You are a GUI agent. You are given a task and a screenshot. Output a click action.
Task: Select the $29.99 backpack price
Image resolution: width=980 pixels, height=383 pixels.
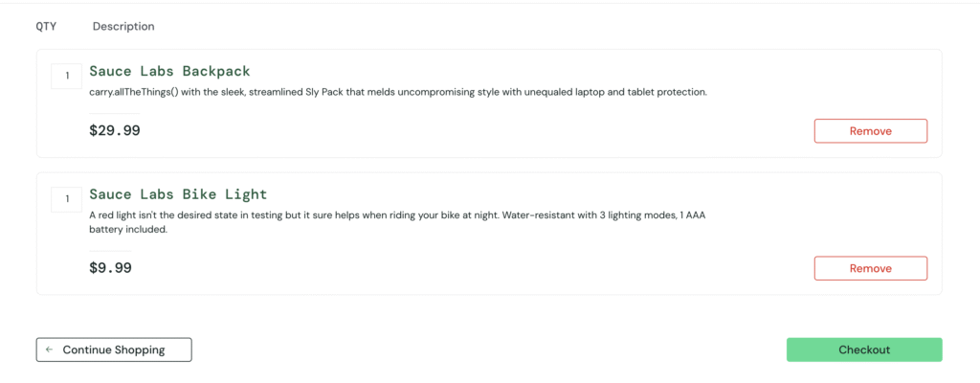[x=115, y=131]
